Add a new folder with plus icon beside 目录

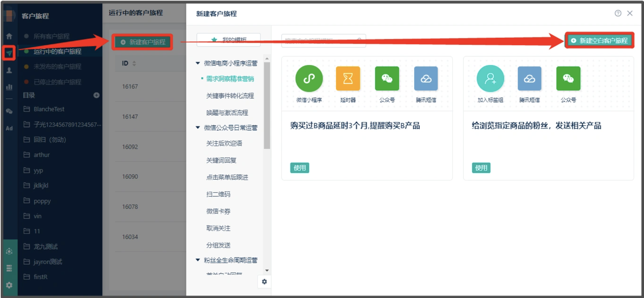[x=97, y=95]
